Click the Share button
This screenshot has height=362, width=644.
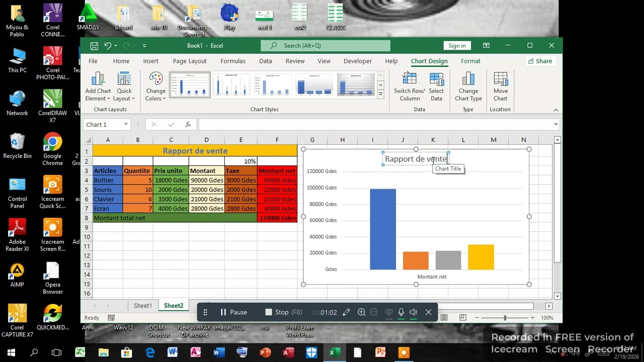tap(539, 61)
